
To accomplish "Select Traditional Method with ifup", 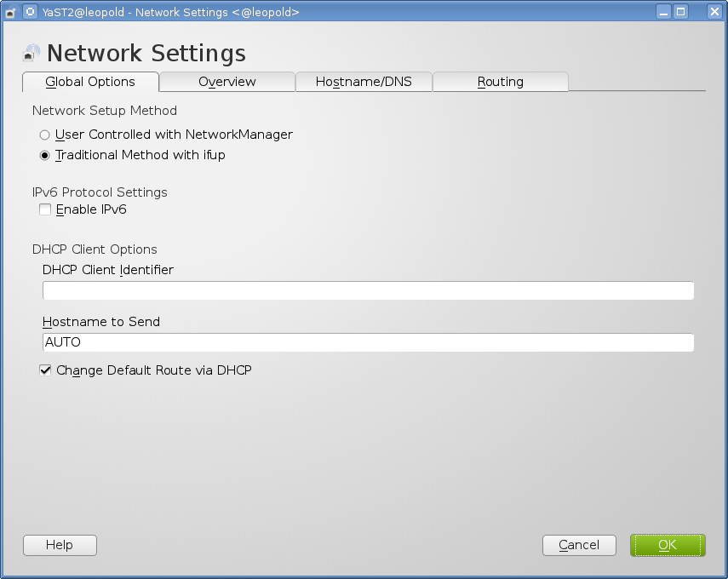I will (44, 156).
